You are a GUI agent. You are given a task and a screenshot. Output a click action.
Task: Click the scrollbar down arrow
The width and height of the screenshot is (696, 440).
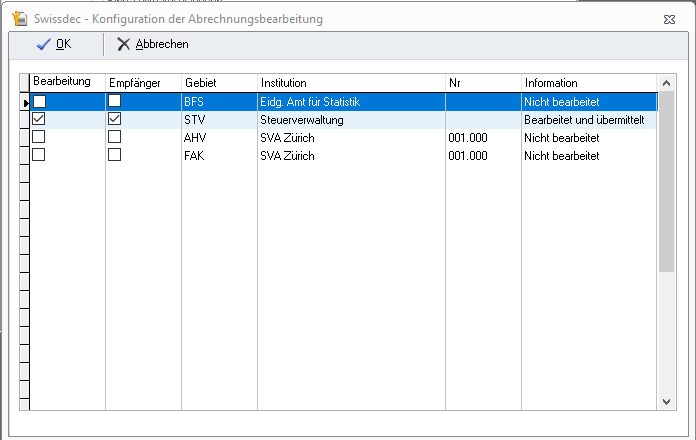[667, 400]
